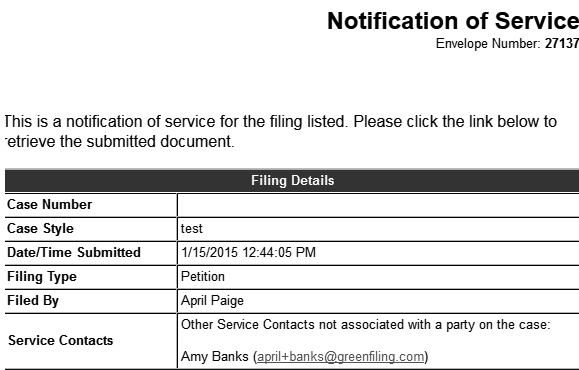The height and width of the screenshot is (370, 579).
Task: Click the envelope number value 27137
Action: coord(562,44)
